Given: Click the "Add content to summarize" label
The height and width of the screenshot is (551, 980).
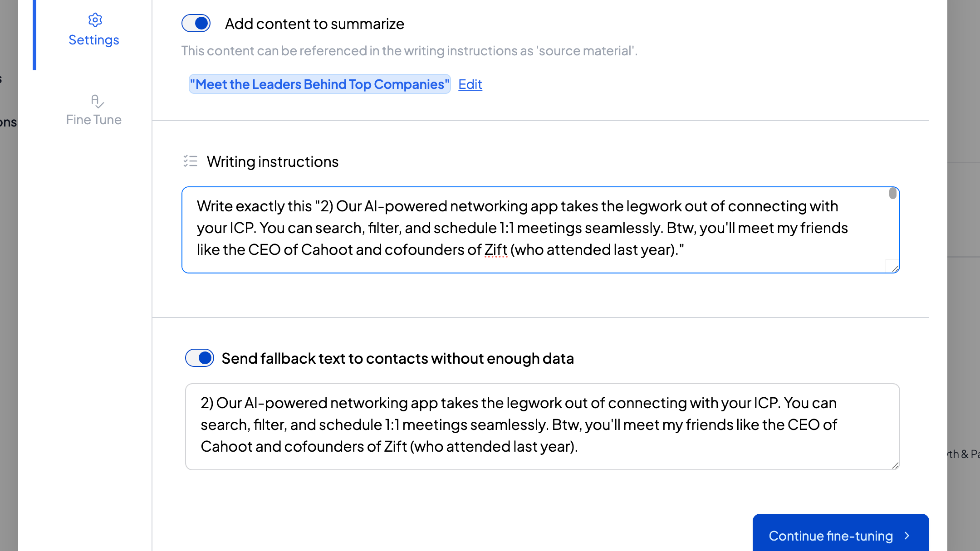Looking at the screenshot, I should [x=314, y=24].
